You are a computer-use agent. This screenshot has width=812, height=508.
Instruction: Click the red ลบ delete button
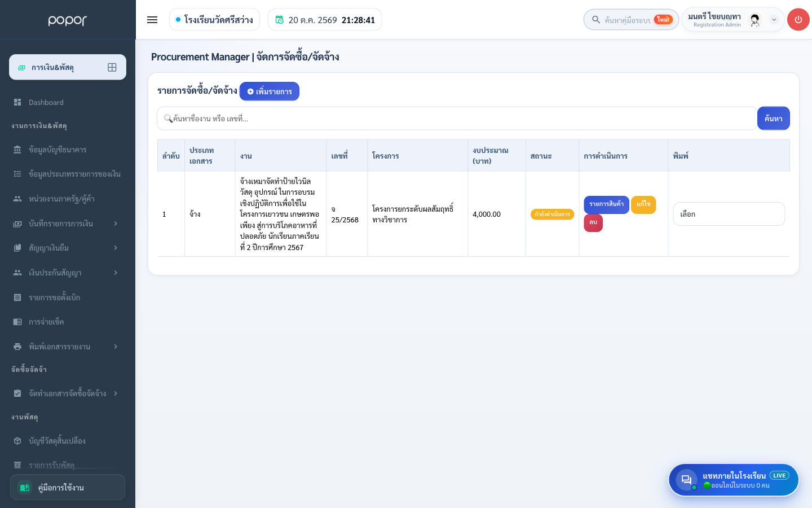coord(593,223)
